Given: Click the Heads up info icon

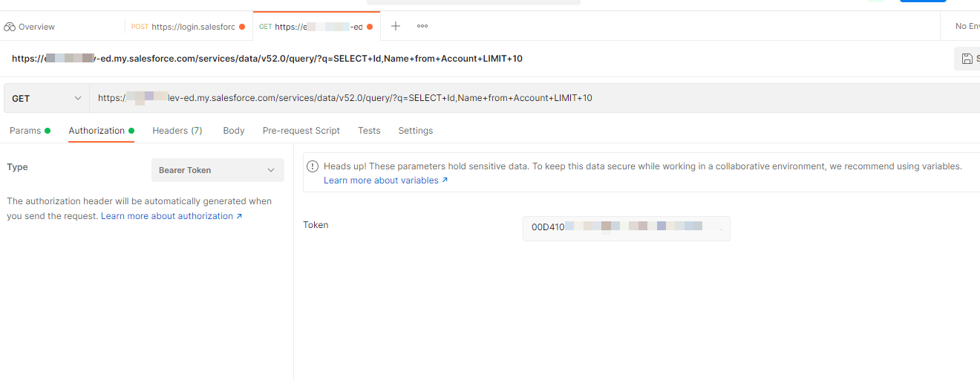Looking at the screenshot, I should coord(313,166).
